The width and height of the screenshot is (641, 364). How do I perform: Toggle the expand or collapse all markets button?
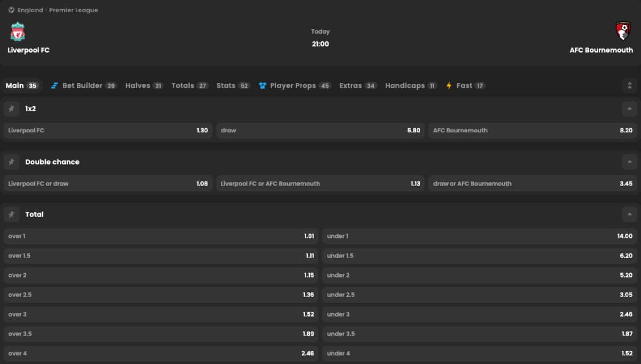tap(630, 85)
